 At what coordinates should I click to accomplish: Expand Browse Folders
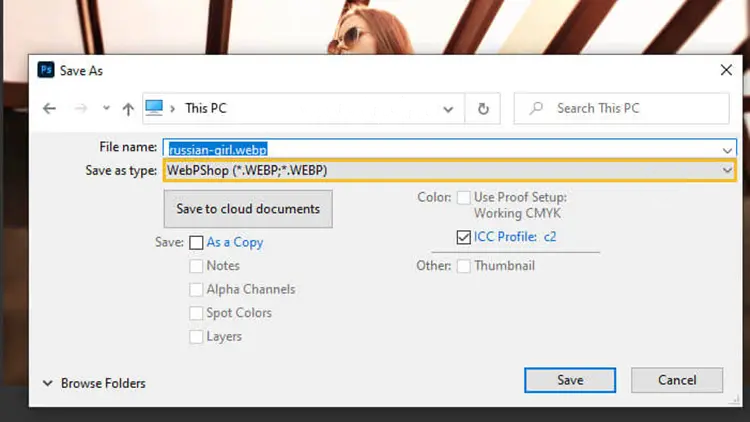point(94,383)
